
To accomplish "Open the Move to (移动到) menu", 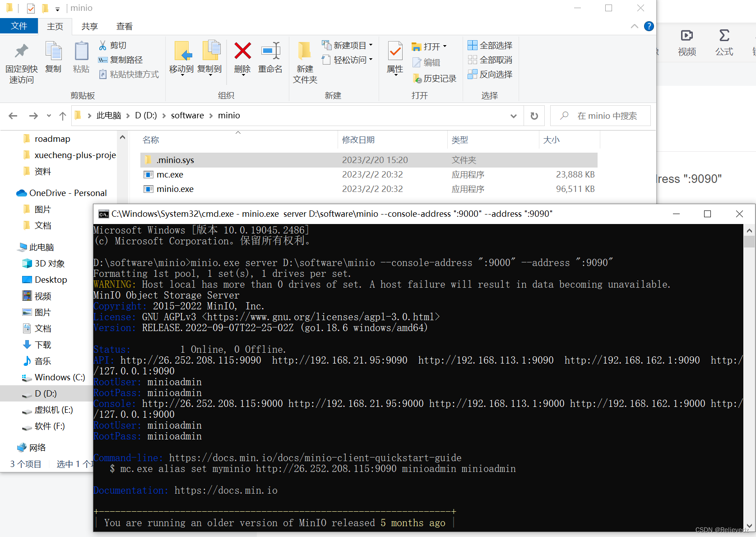I will [x=181, y=58].
